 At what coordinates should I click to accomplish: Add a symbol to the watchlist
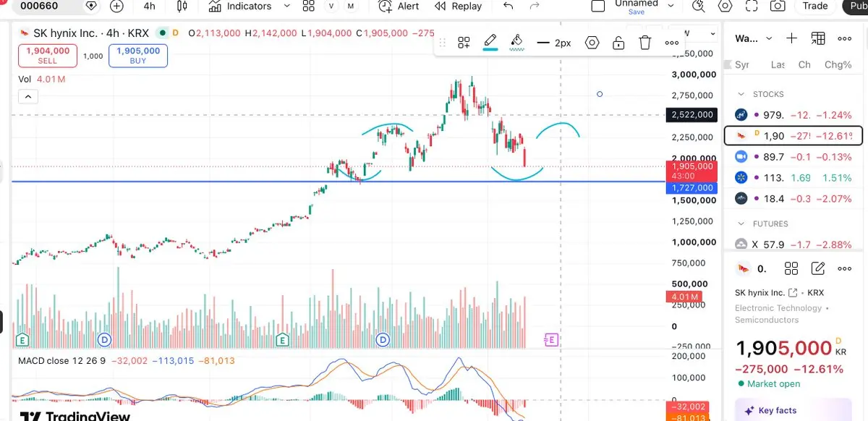pos(792,38)
